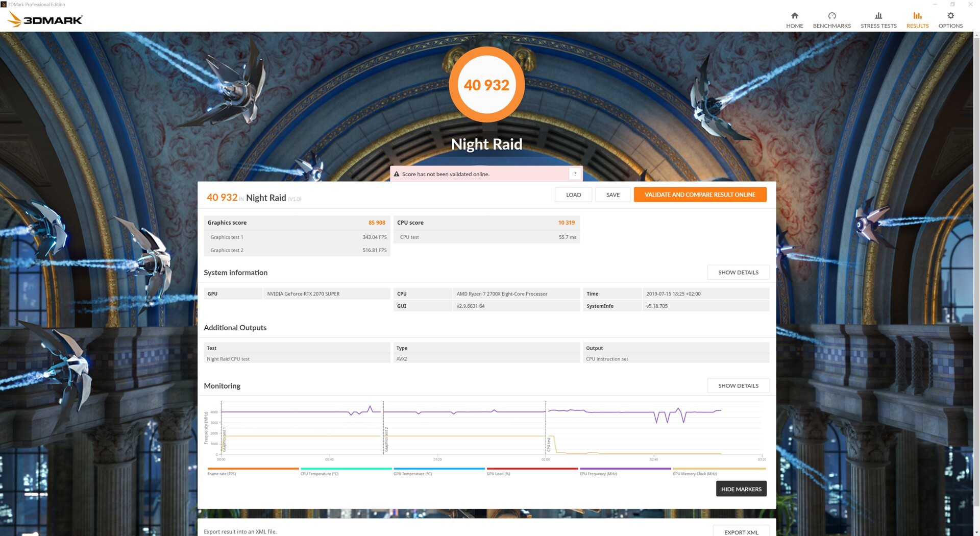Click the orange 40 932 in result header
This screenshot has height=536, width=980.
[222, 198]
